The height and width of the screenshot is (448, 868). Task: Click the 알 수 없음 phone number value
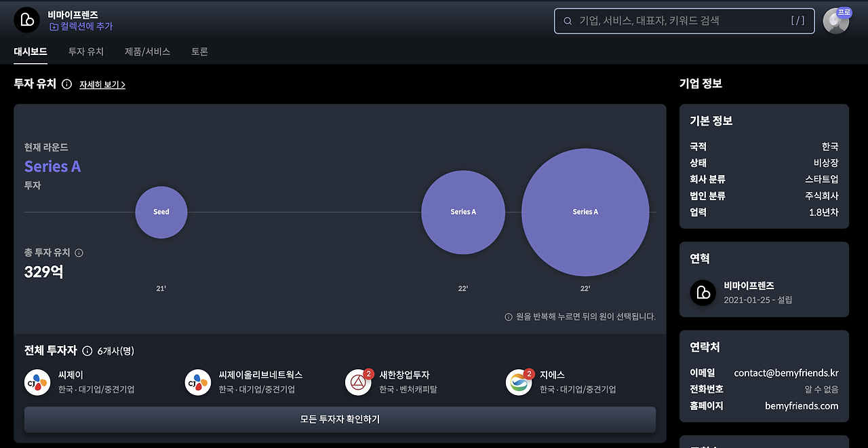[x=822, y=390]
